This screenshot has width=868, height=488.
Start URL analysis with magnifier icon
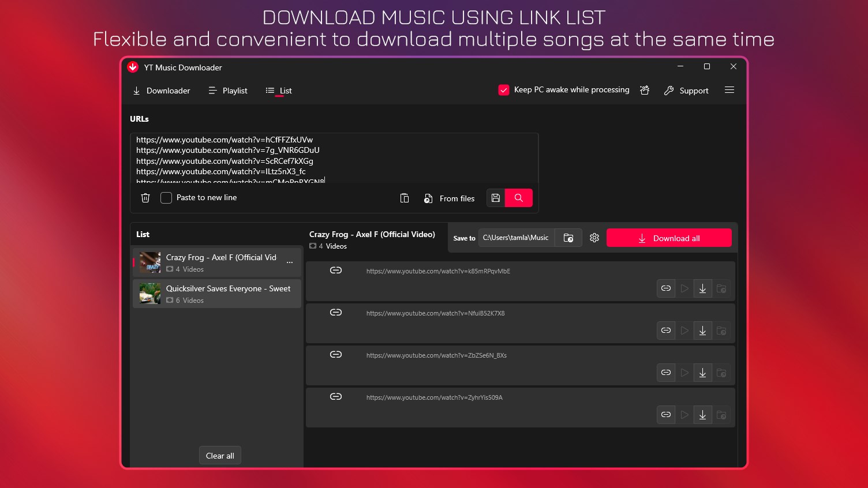click(518, 198)
